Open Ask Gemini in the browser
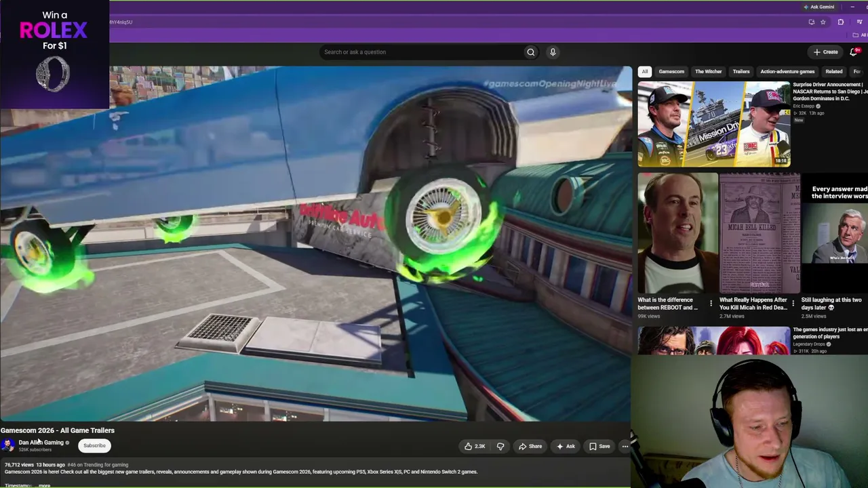Image resolution: width=868 pixels, height=488 pixels. (818, 7)
